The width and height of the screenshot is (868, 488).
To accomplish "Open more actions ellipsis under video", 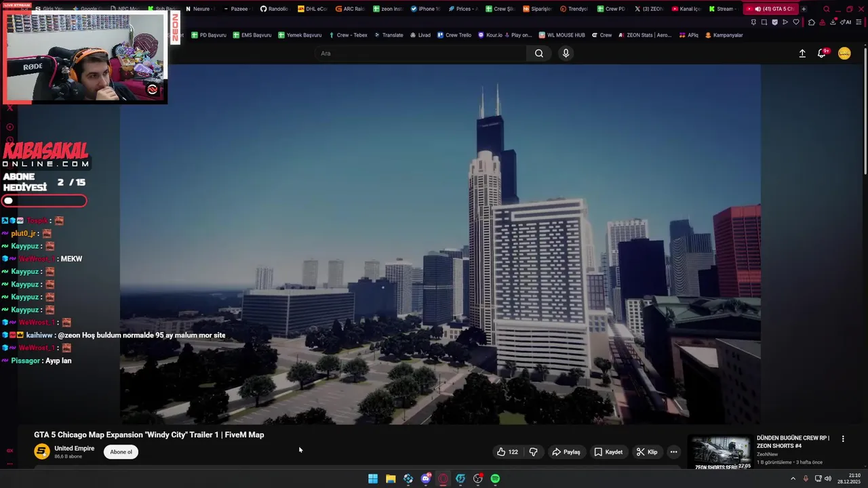I will pos(673,452).
